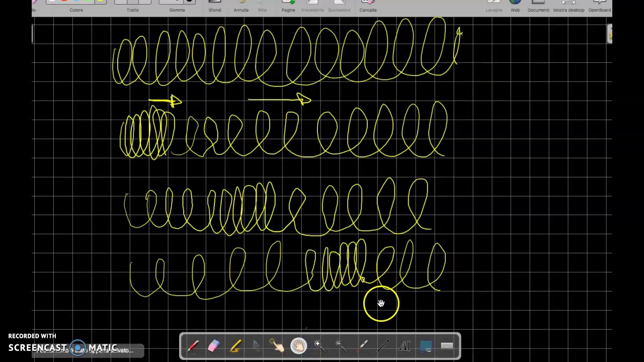Go to Precedente page

[x=312, y=7]
